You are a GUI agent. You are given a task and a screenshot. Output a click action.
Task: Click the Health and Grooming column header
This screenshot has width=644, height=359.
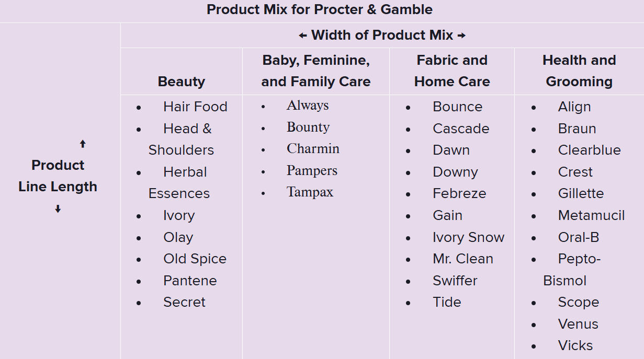click(x=579, y=71)
